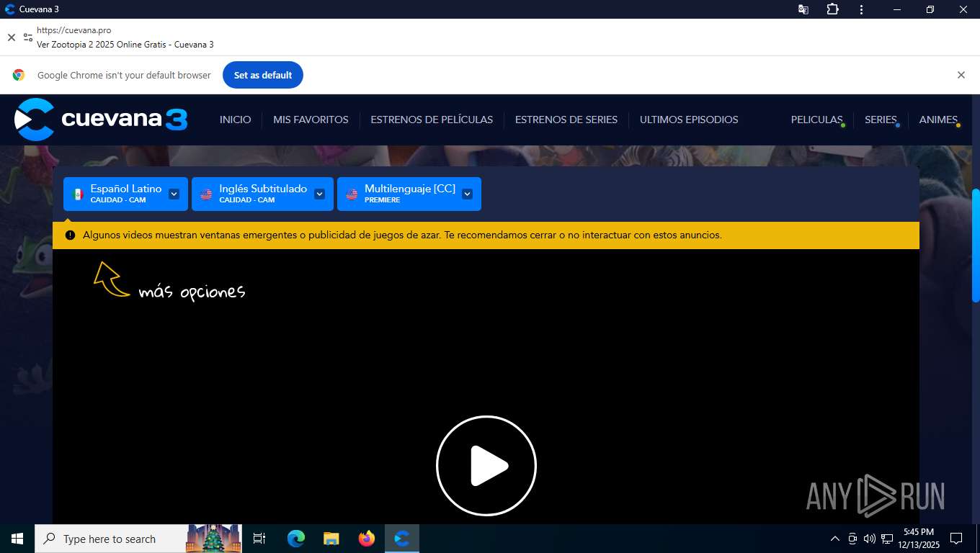Click the Christmas tree search highlight image
This screenshot has height=553, width=980.
[213, 539]
